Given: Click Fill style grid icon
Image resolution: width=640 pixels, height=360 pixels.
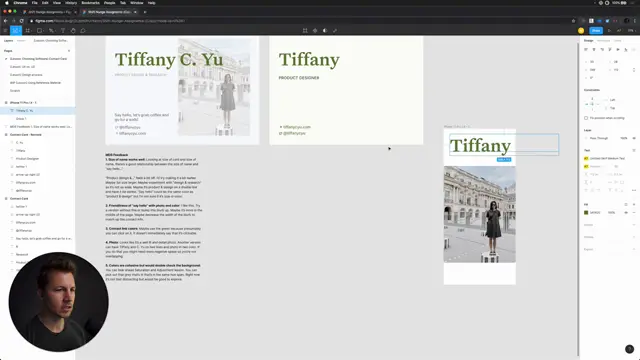Looking at the screenshot, I should pos(626,204).
